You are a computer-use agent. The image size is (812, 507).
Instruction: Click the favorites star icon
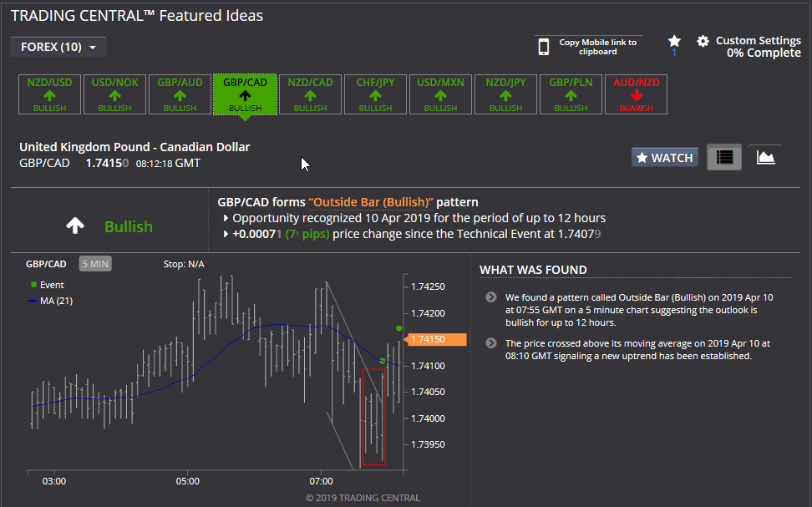tap(674, 41)
